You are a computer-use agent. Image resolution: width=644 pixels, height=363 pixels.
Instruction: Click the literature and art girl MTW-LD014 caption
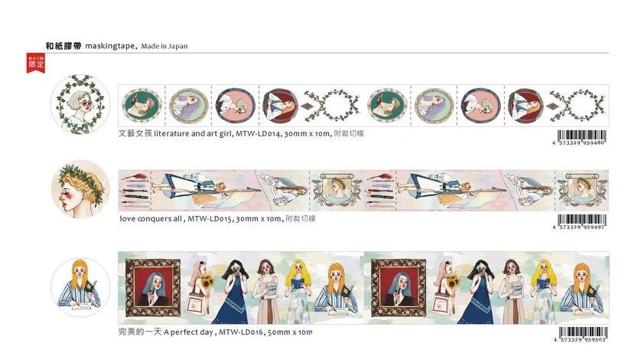[242, 133]
